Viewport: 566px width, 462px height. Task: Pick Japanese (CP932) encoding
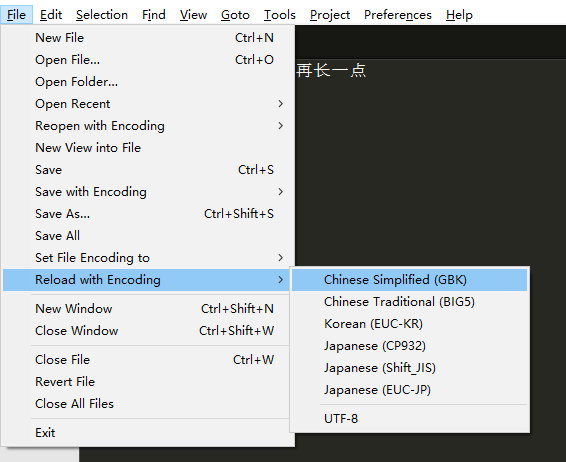pos(409,346)
